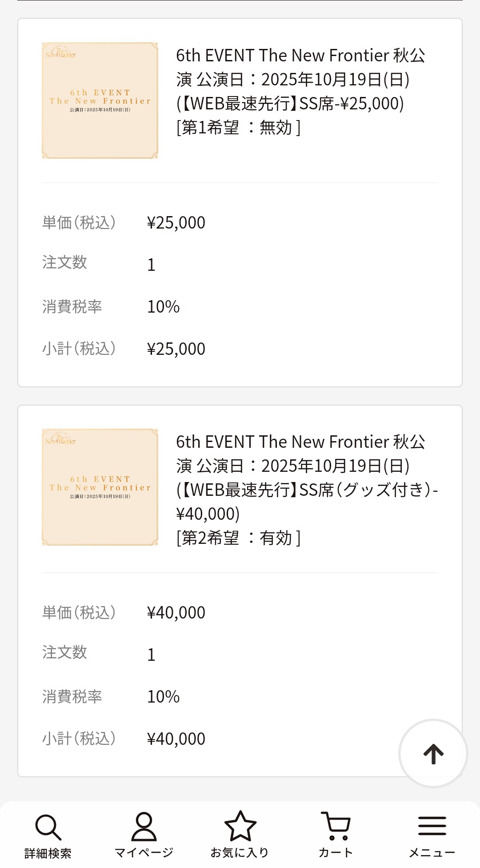Screen dimensions: 480x868
Task: Open My Page via person icon
Action: point(144,826)
